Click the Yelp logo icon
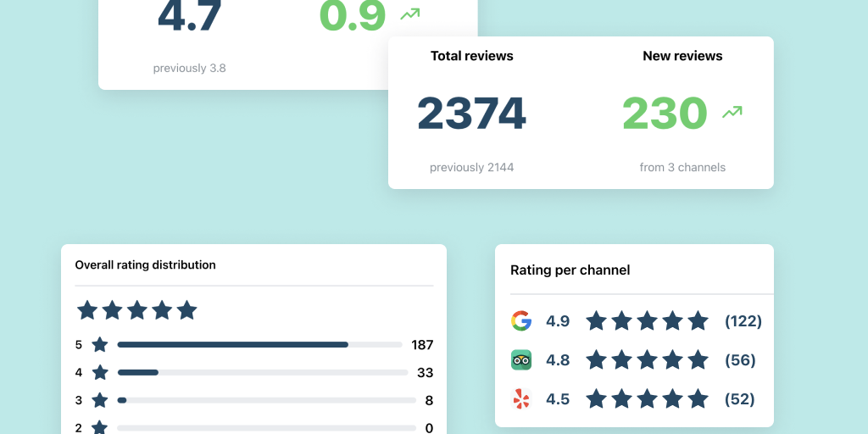 coord(521,399)
